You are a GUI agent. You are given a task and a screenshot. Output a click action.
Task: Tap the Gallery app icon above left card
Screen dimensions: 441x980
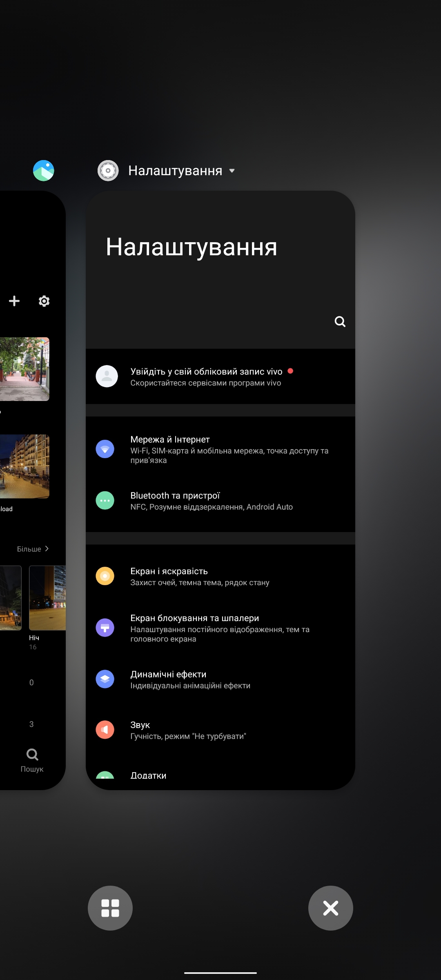click(x=43, y=171)
